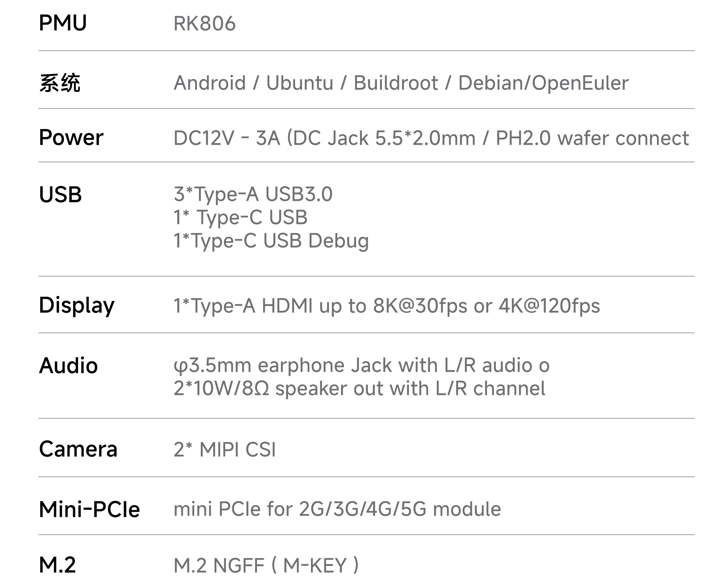Click the 系统 label
The width and height of the screenshot is (728, 585).
point(60,83)
